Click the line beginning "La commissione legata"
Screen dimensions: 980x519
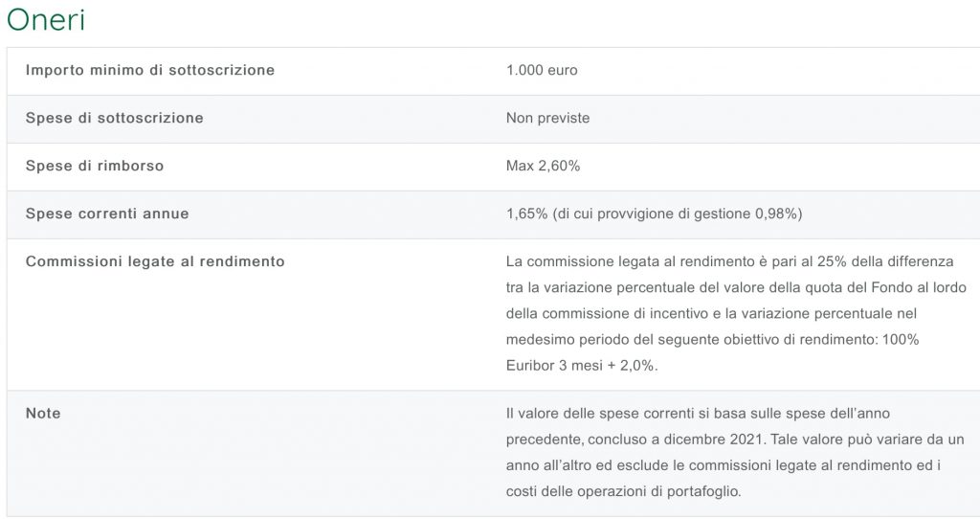tap(727, 261)
